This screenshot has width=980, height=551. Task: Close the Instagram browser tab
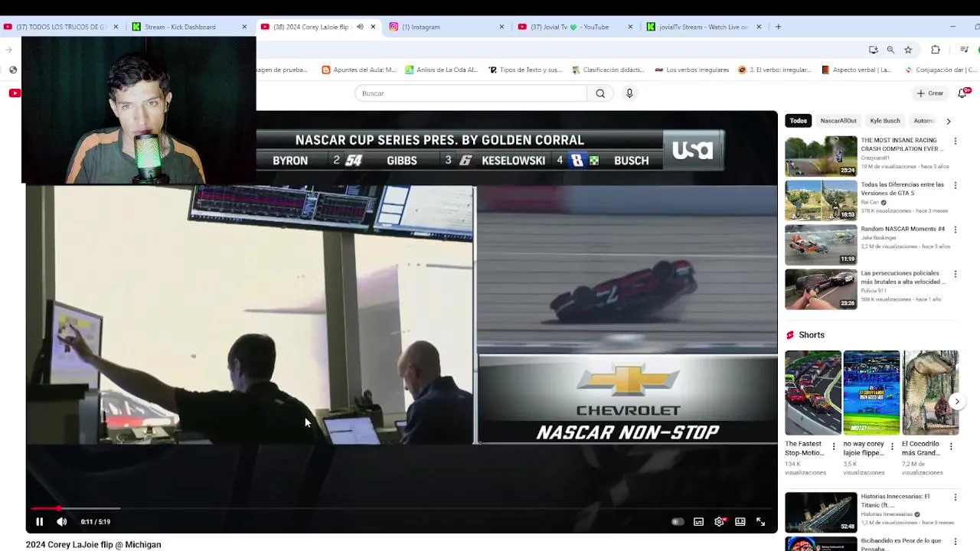pyautogui.click(x=501, y=27)
